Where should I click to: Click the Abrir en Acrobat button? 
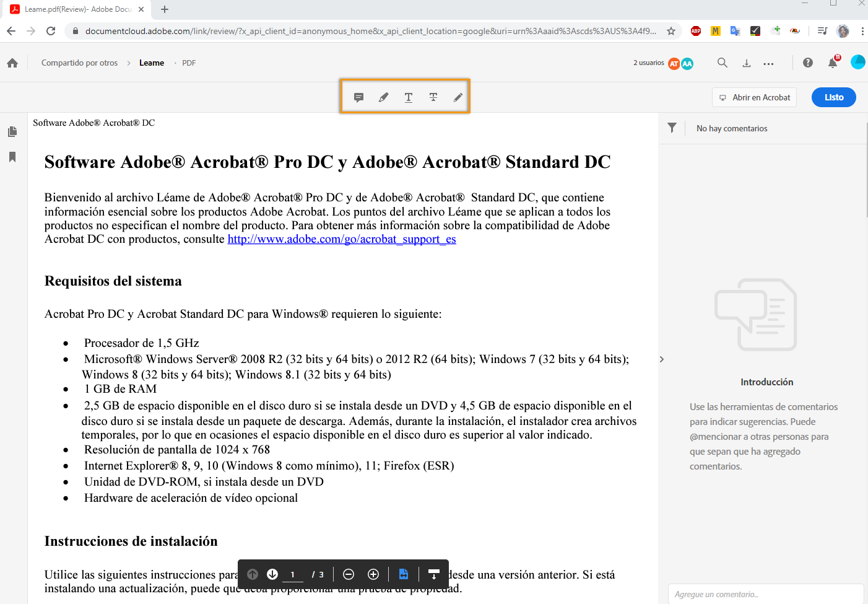754,97
